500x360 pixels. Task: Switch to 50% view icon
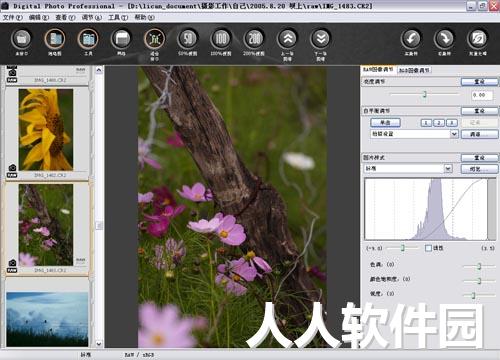pos(188,39)
